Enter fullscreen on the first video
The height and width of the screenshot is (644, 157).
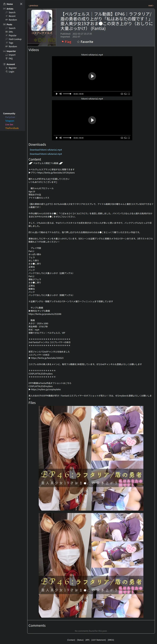[129, 94]
